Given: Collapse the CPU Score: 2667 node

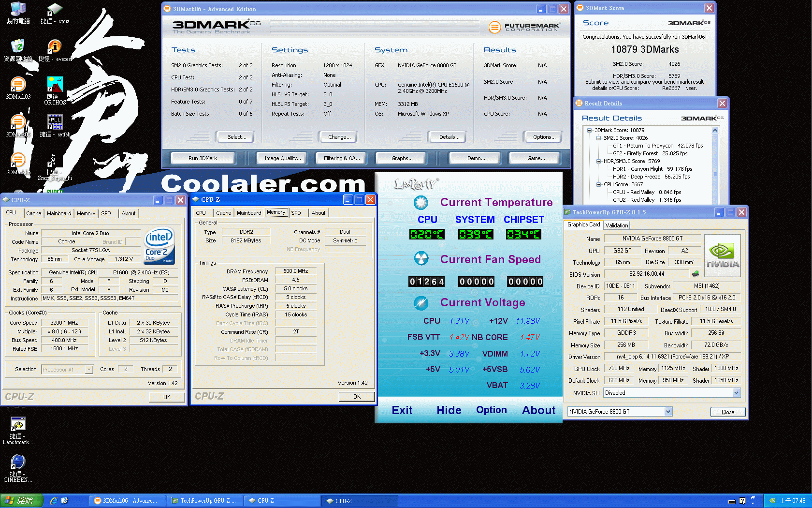Looking at the screenshot, I should (598, 184).
